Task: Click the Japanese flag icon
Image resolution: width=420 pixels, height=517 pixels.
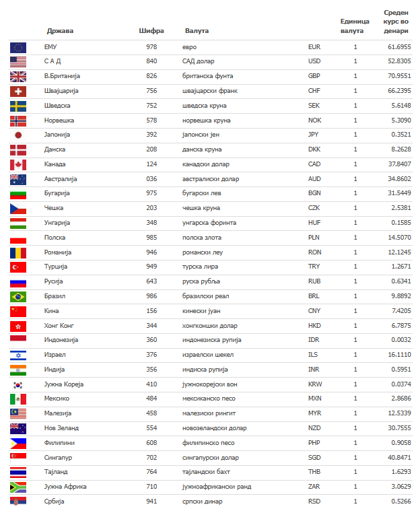Action: click(x=18, y=135)
